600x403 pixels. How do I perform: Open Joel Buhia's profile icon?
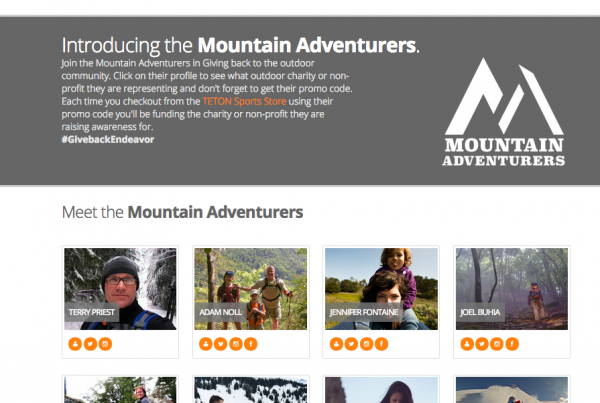click(467, 344)
